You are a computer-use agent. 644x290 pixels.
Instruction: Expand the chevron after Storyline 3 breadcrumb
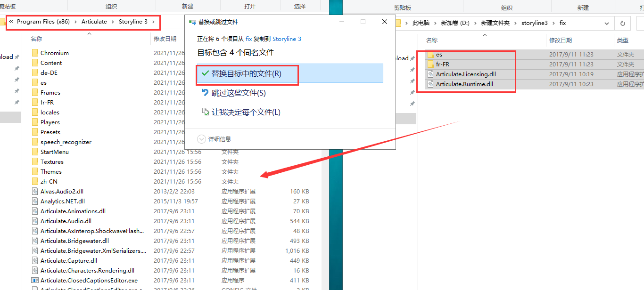[x=153, y=22]
